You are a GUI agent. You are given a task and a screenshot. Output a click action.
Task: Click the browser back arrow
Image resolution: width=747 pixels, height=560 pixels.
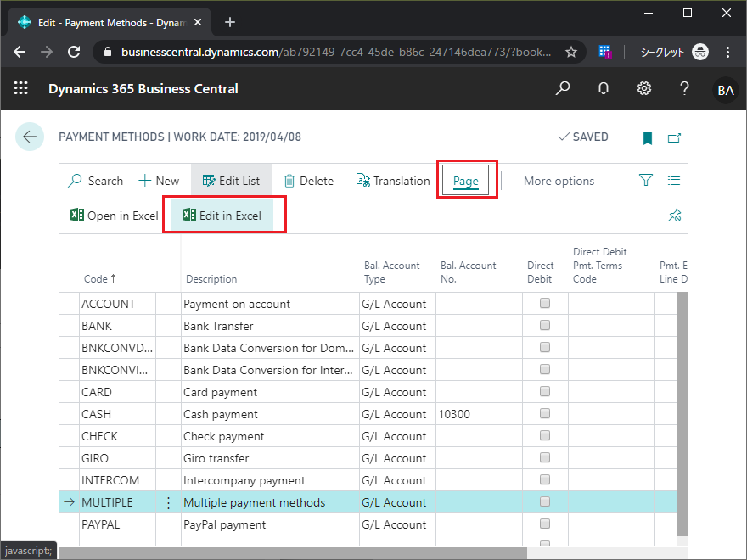click(x=20, y=52)
